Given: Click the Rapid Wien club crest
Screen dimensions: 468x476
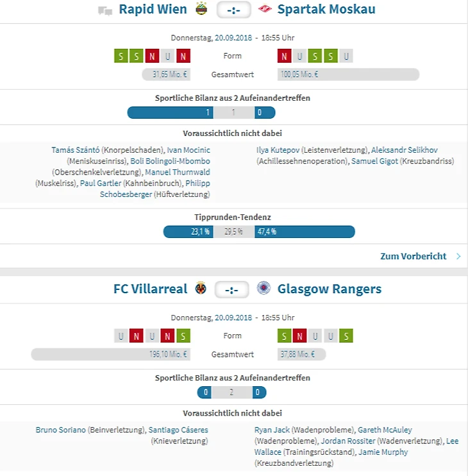Looking at the screenshot, I should pyautogui.click(x=201, y=9).
